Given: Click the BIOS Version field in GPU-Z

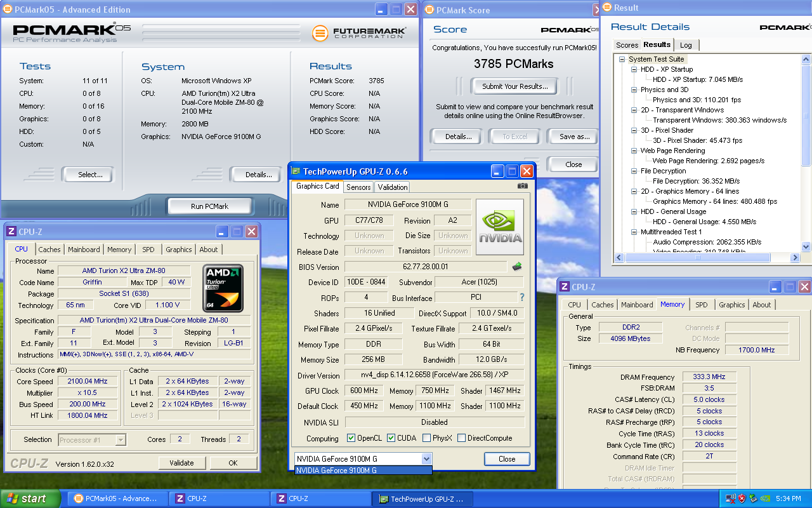Looking at the screenshot, I should point(425,267).
